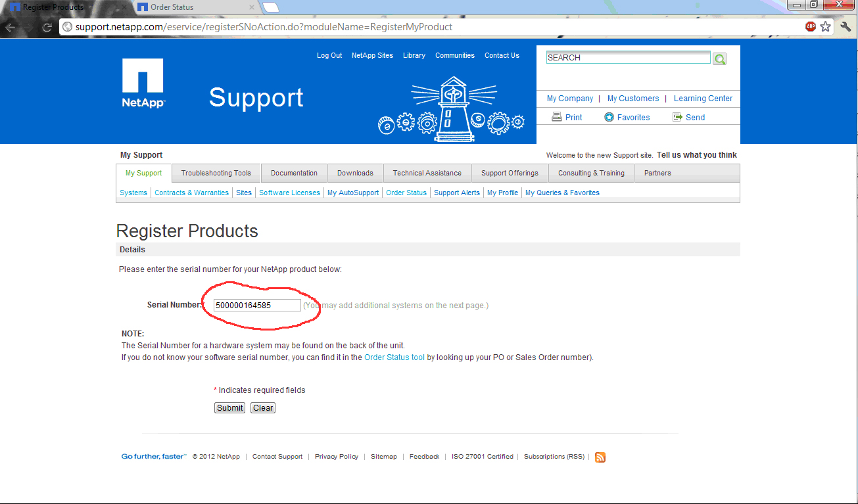
Task: Open the Log Out link
Action: [x=329, y=56]
